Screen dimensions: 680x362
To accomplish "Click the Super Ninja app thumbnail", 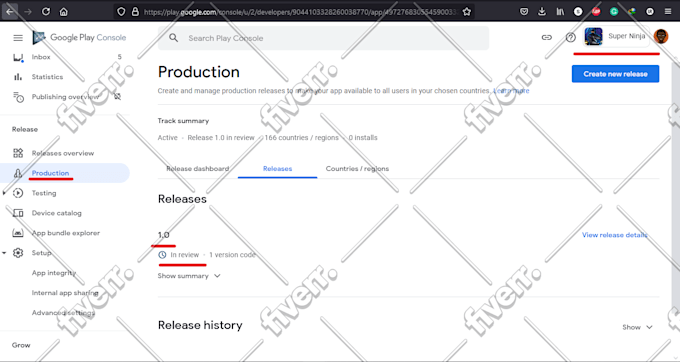I will tap(593, 36).
